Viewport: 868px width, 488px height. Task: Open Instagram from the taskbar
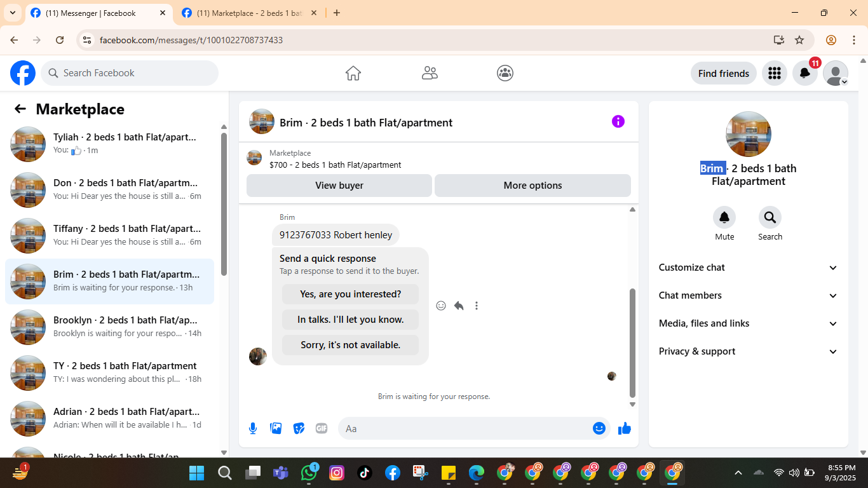pyautogui.click(x=337, y=473)
